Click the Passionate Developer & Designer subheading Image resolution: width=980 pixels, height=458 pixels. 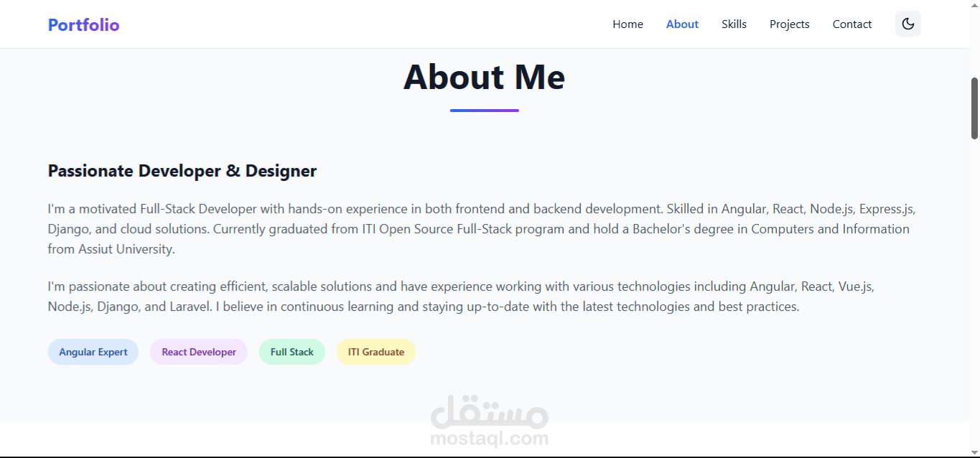point(182,171)
